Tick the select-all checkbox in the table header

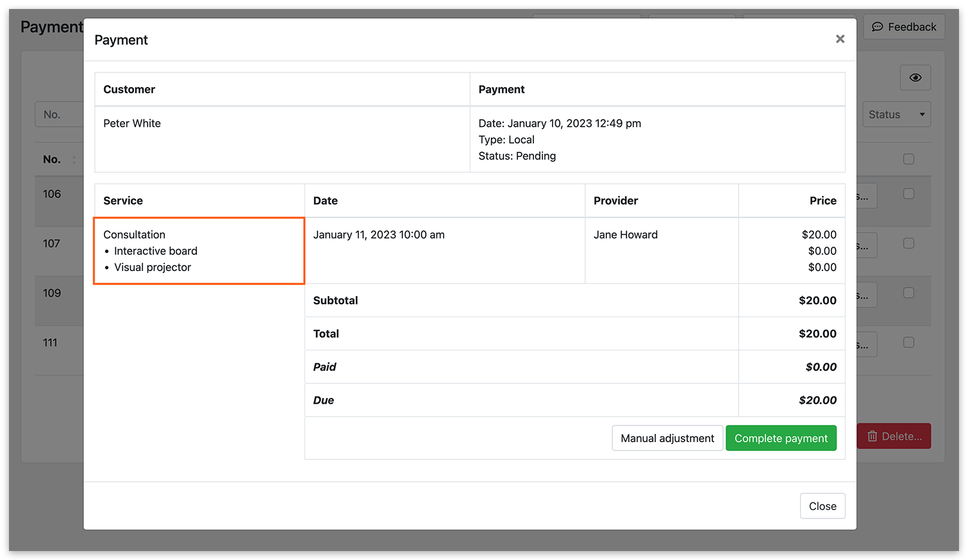(x=908, y=159)
